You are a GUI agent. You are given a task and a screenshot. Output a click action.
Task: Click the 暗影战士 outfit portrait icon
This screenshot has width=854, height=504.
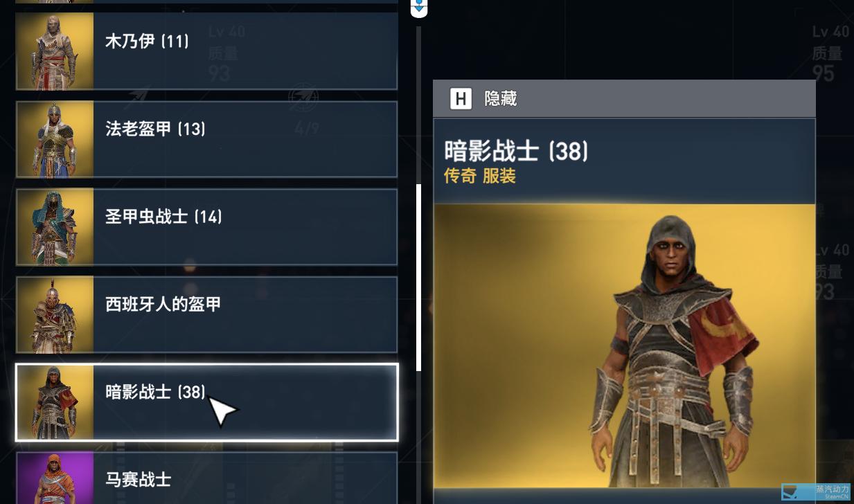pos(55,402)
